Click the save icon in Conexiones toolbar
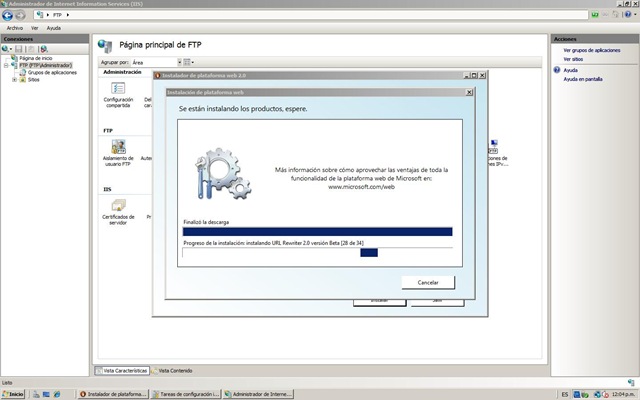 pos(18,49)
